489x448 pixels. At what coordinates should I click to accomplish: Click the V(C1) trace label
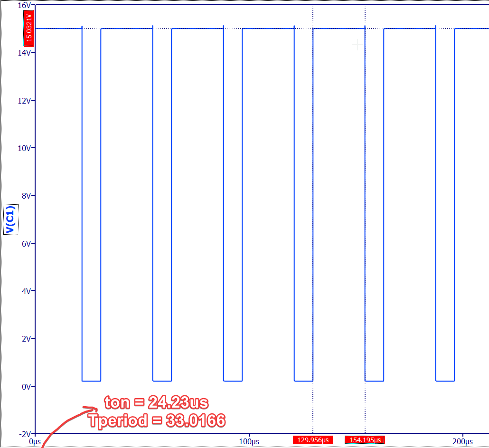(10, 219)
